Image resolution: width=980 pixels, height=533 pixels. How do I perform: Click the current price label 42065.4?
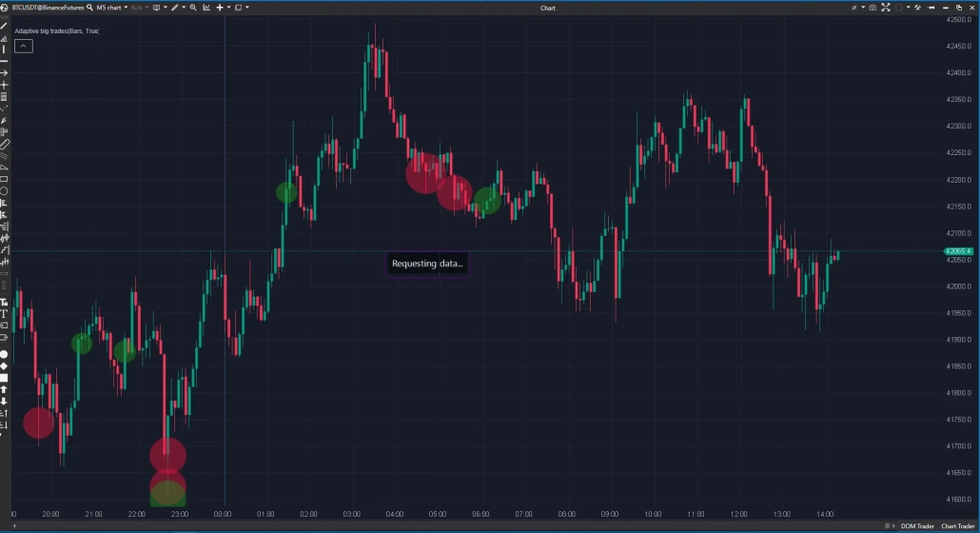pos(958,251)
